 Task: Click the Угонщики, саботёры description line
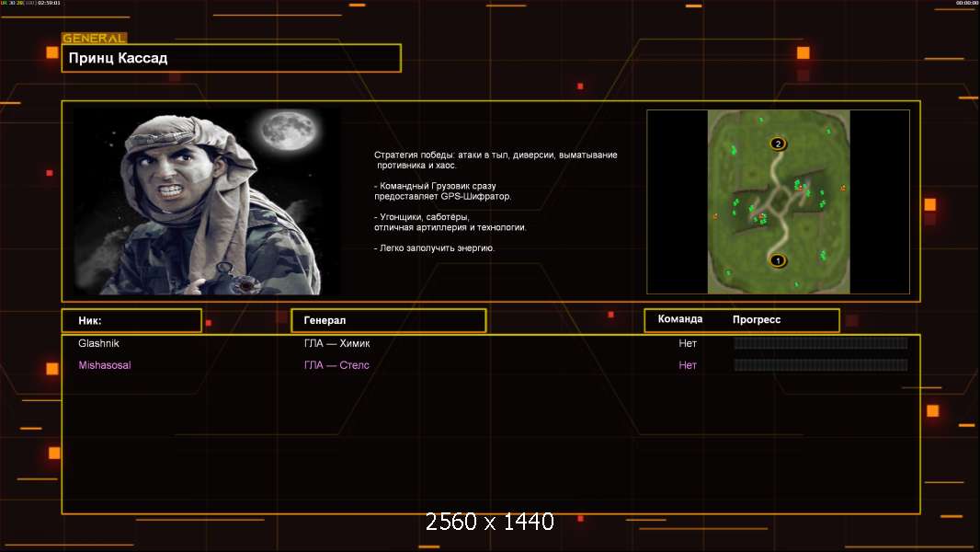[450, 223]
